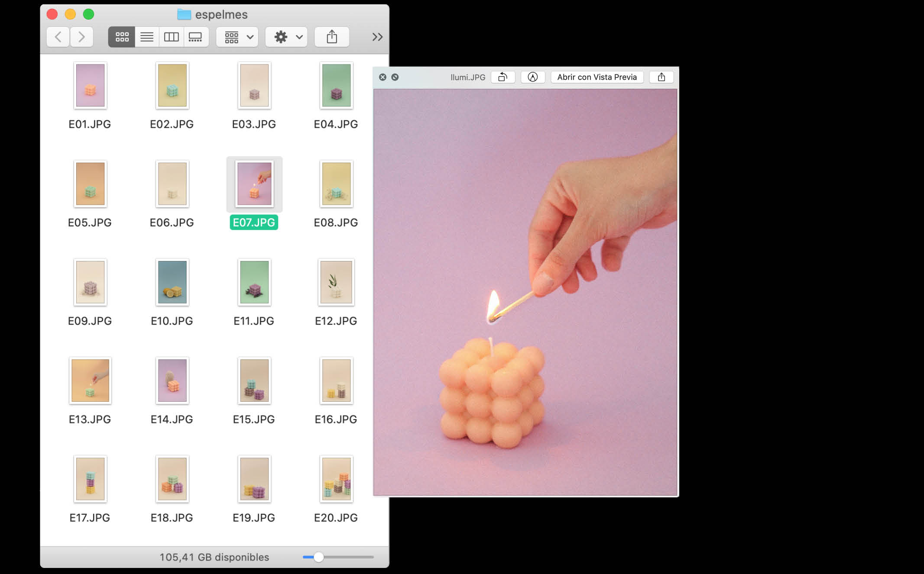Switch Finder to list view
This screenshot has width=924, height=574.
coord(147,37)
